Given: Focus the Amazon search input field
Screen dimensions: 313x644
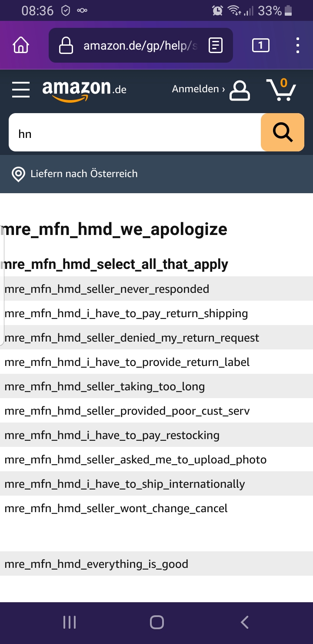Looking at the screenshot, I should (x=135, y=133).
